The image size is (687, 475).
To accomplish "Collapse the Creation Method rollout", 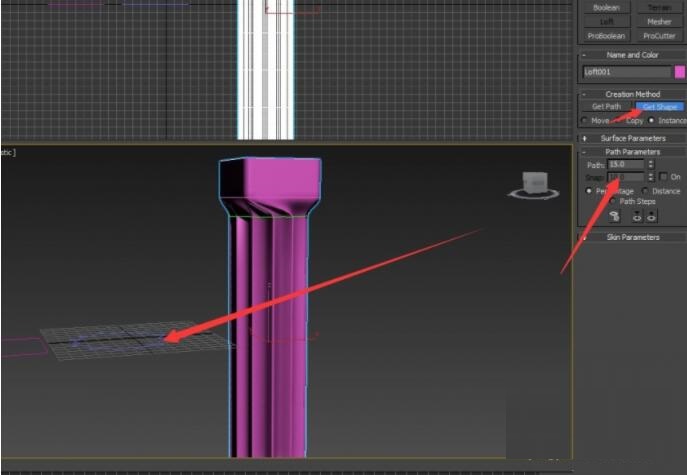I will 632,94.
